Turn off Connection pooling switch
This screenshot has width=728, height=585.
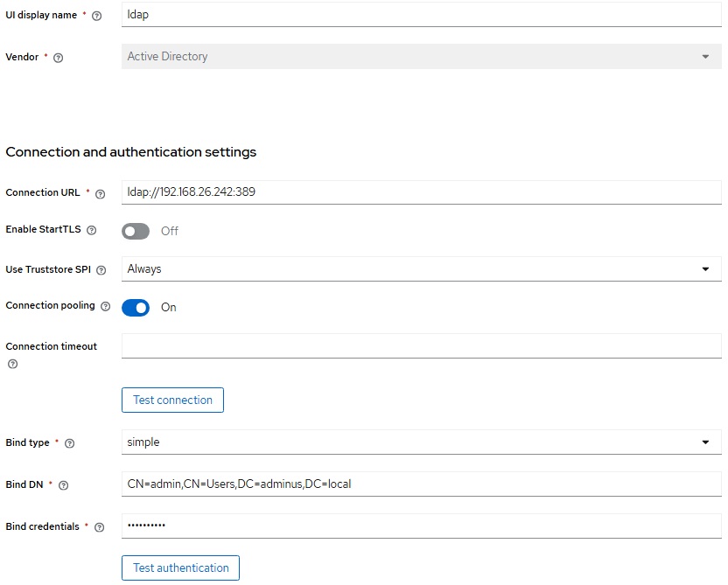(136, 308)
